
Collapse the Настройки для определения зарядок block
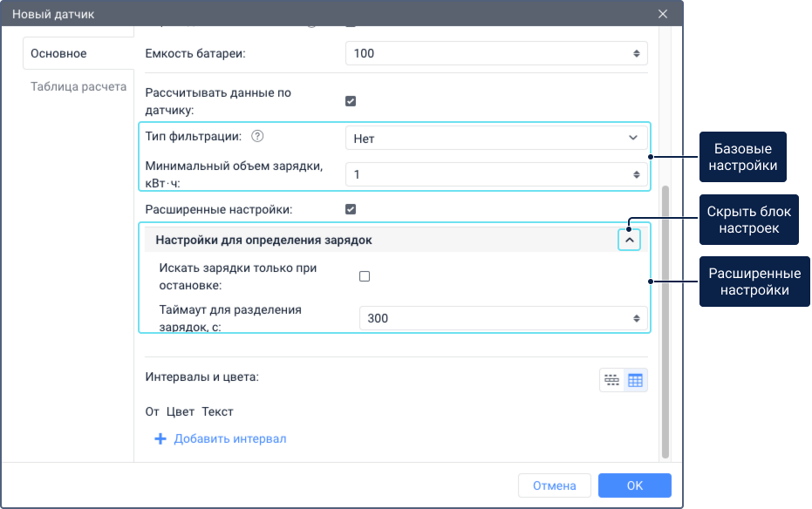pos(629,240)
